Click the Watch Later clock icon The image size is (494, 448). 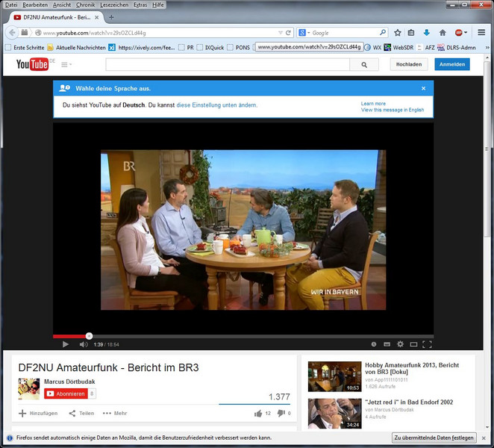pos(374,344)
